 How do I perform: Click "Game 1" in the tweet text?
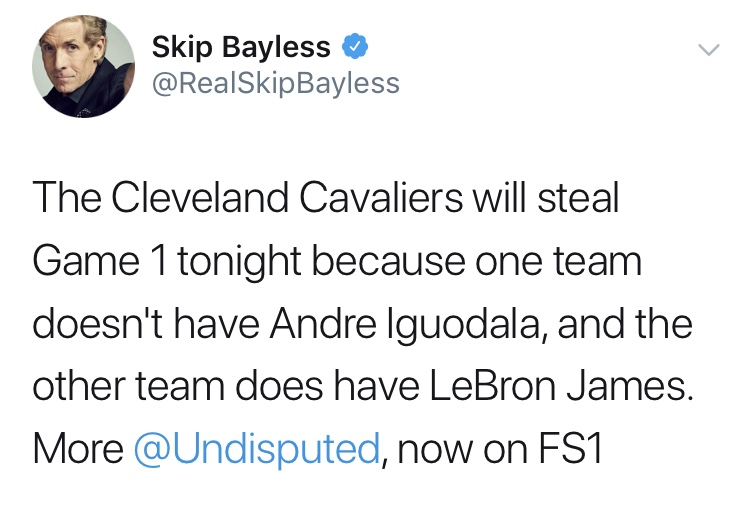click(x=100, y=261)
